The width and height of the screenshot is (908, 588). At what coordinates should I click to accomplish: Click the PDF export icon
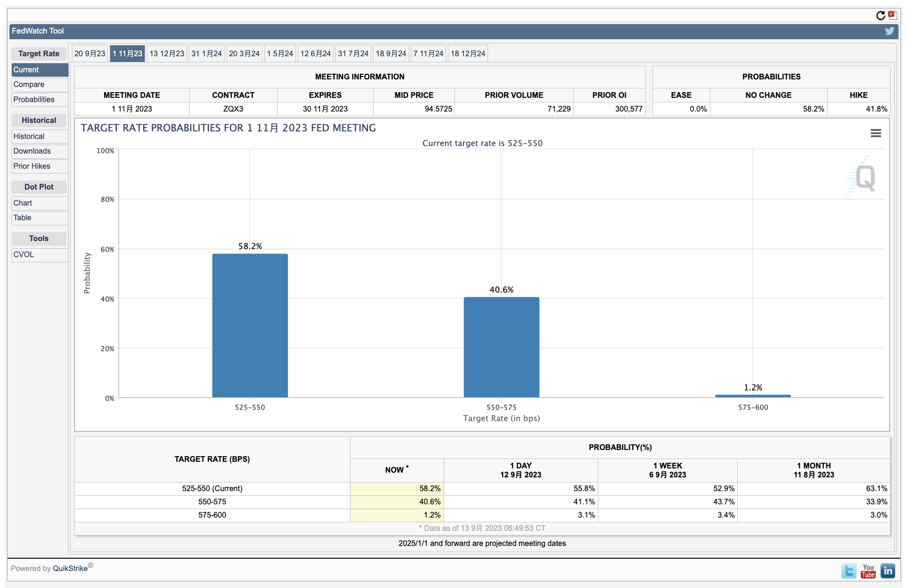coord(892,15)
